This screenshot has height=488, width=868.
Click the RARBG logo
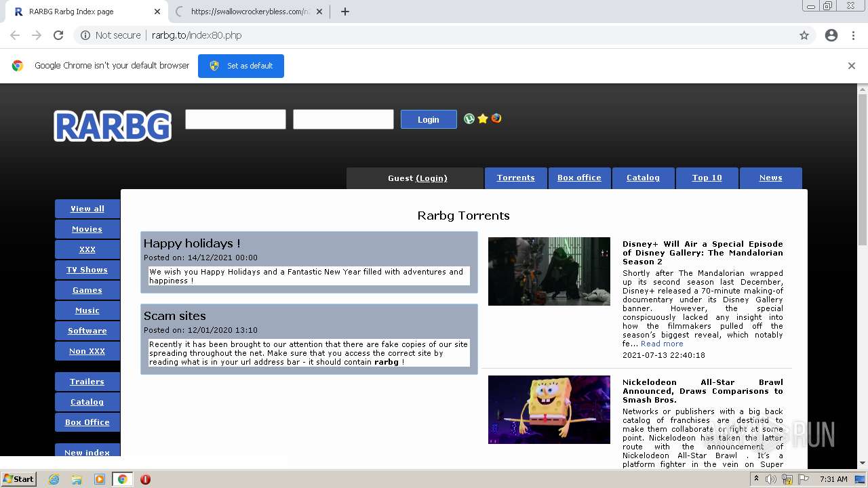click(x=113, y=126)
